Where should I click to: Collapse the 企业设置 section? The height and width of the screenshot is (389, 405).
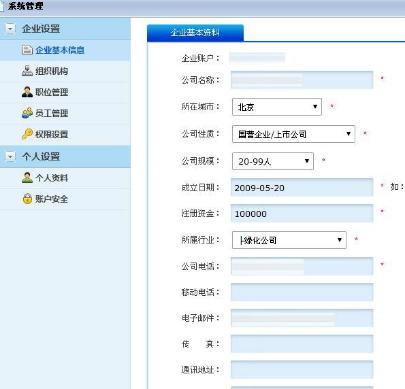pos(10,29)
